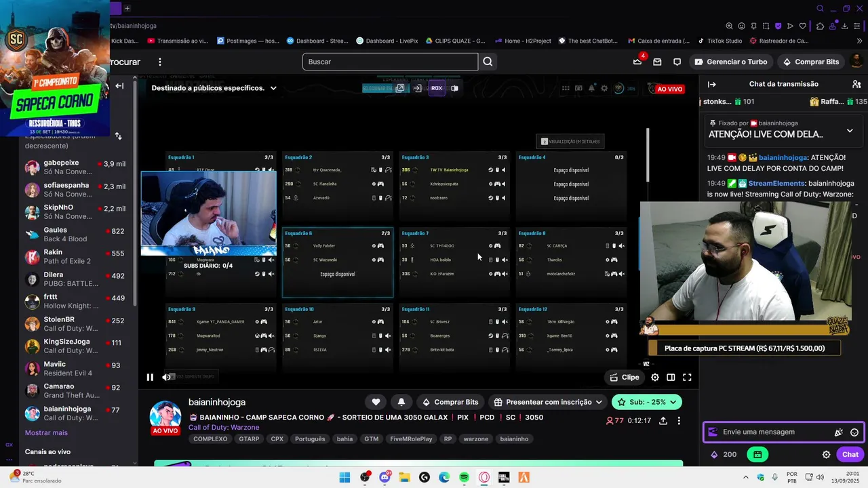Open the whispers speech bubble icon
This screenshot has width=868, height=488.
click(x=677, y=62)
